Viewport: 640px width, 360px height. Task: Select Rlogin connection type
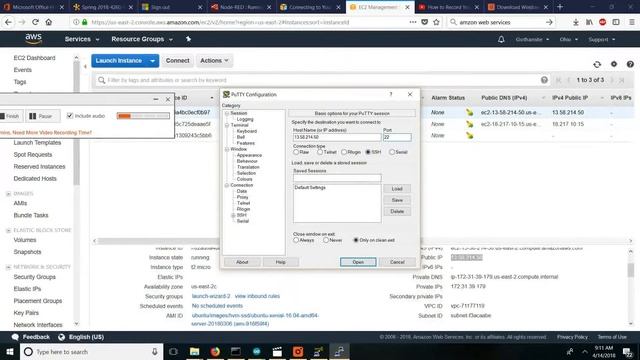[344, 152]
